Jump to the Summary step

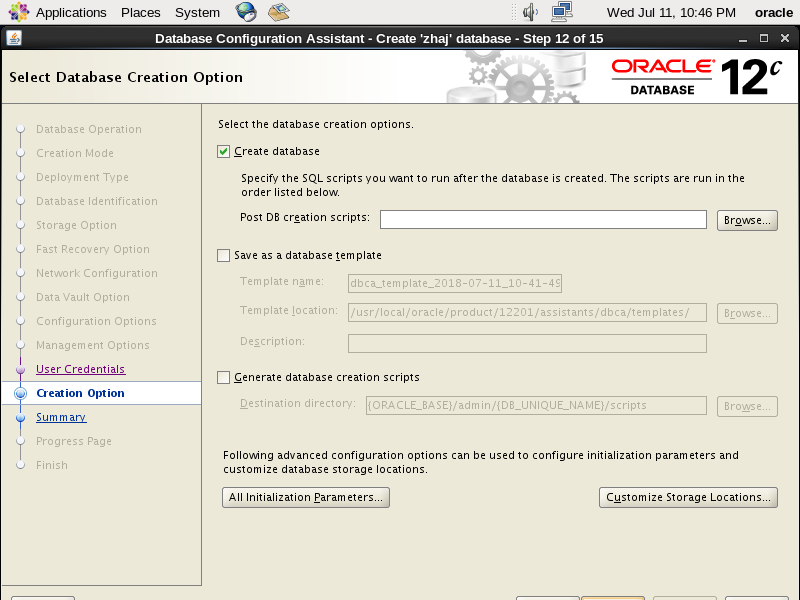coord(61,417)
